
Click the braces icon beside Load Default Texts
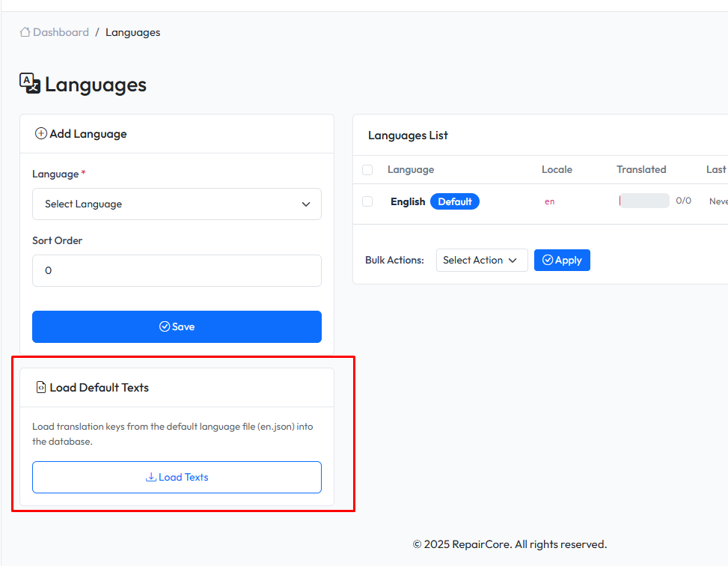41,387
